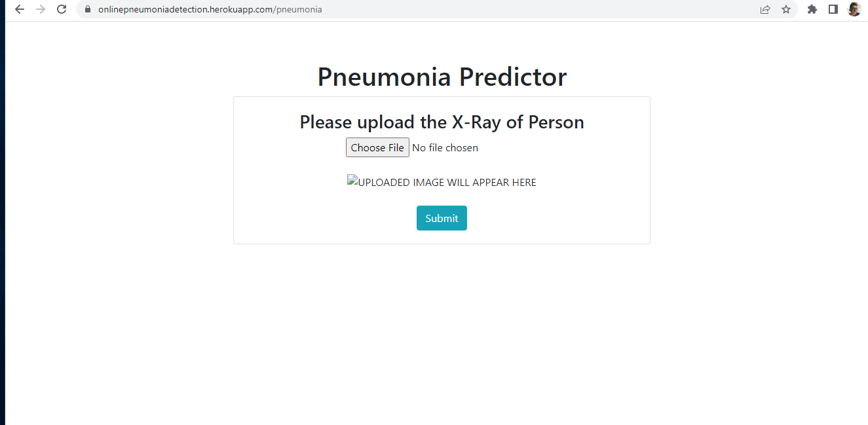Click the 'Pneumonia Predictor' page heading

pyautogui.click(x=441, y=77)
